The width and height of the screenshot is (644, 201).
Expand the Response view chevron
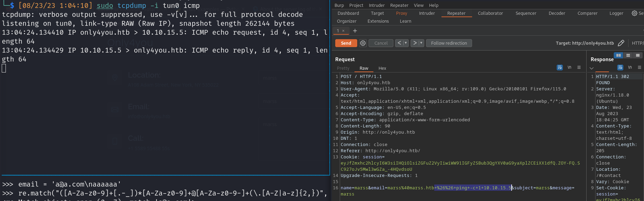coord(592,68)
